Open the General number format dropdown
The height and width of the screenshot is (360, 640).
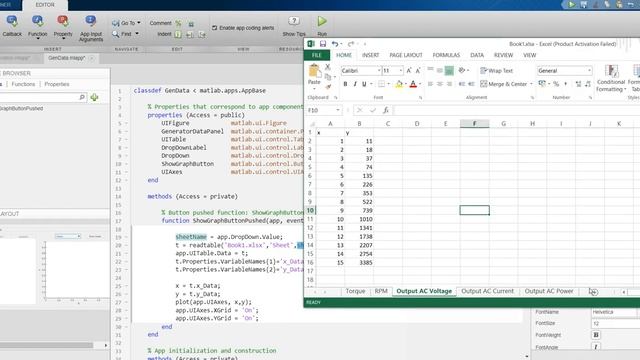point(589,71)
